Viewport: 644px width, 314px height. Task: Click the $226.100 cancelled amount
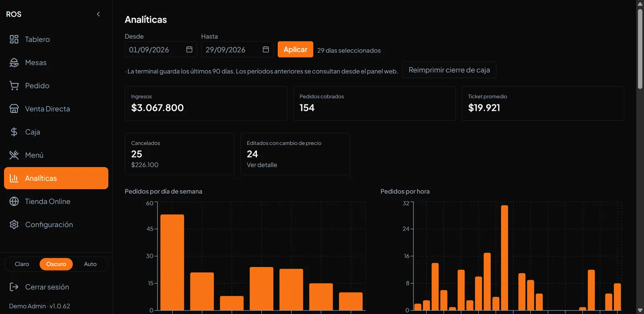click(145, 165)
